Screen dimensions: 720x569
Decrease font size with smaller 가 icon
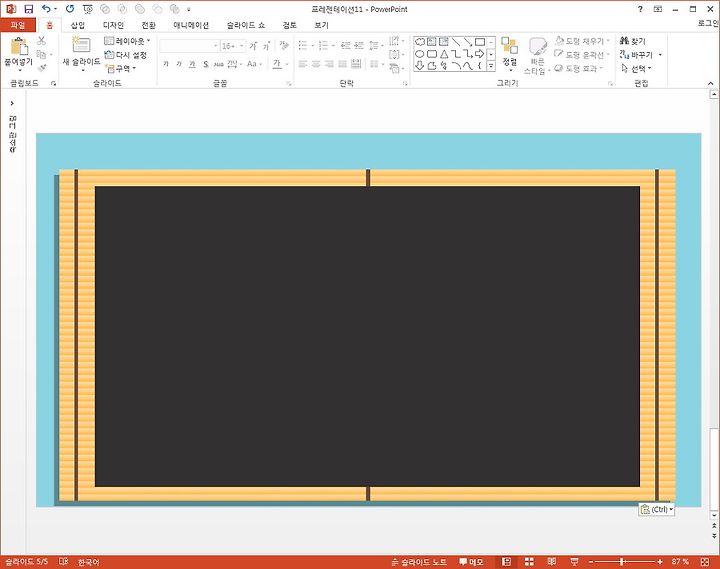tap(266, 46)
